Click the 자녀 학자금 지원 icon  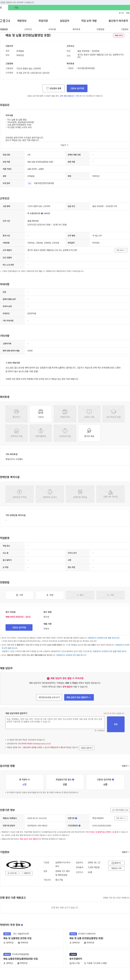pos(114,414)
